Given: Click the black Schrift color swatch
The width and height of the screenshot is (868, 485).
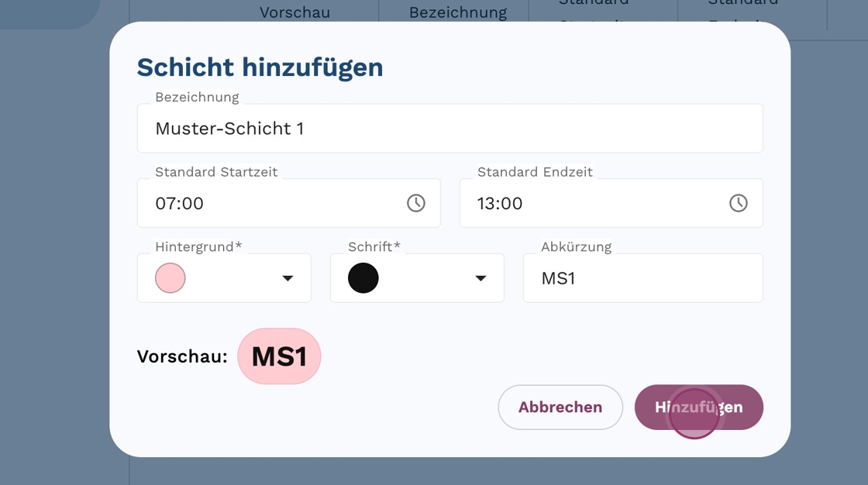Looking at the screenshot, I should 363,278.
